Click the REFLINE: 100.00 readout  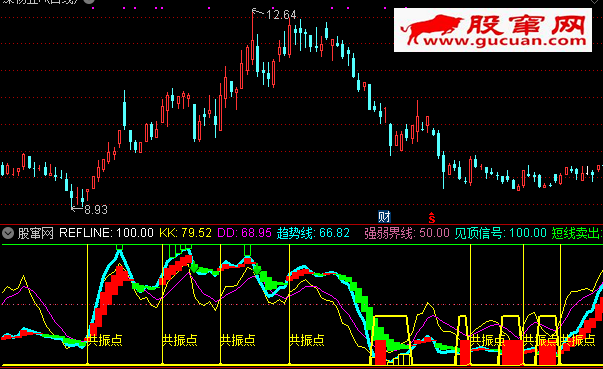[106, 233]
